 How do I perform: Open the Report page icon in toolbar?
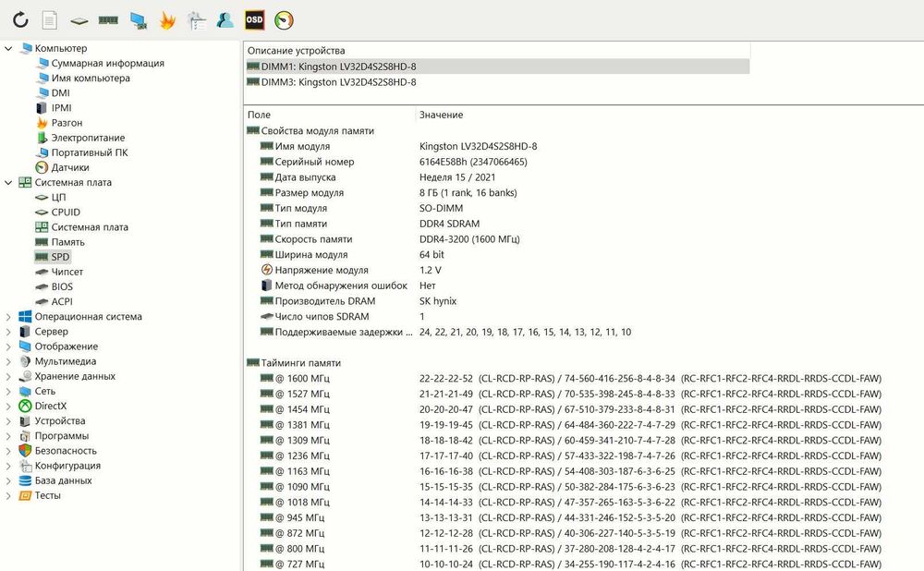click(50, 20)
